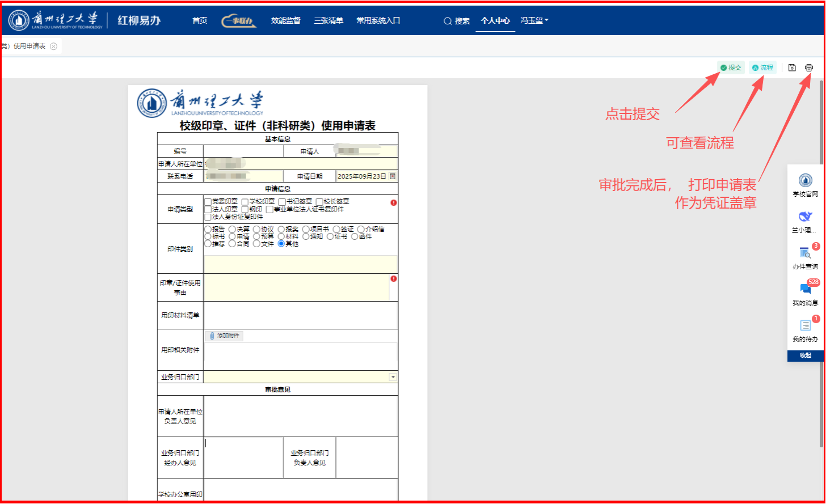Expand the 业务归口部门 dropdown arrow
826x504 pixels.
coord(393,377)
